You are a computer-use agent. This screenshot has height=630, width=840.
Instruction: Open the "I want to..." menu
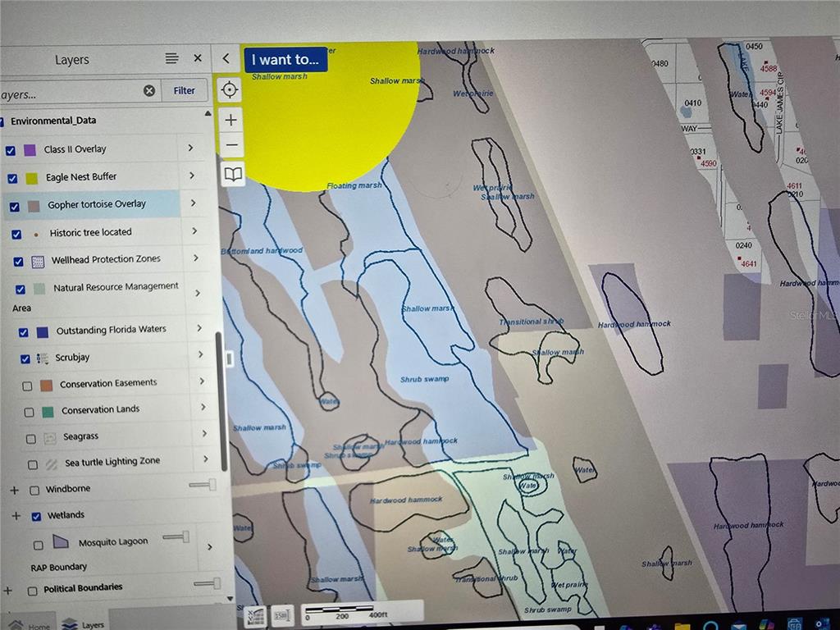click(x=285, y=60)
